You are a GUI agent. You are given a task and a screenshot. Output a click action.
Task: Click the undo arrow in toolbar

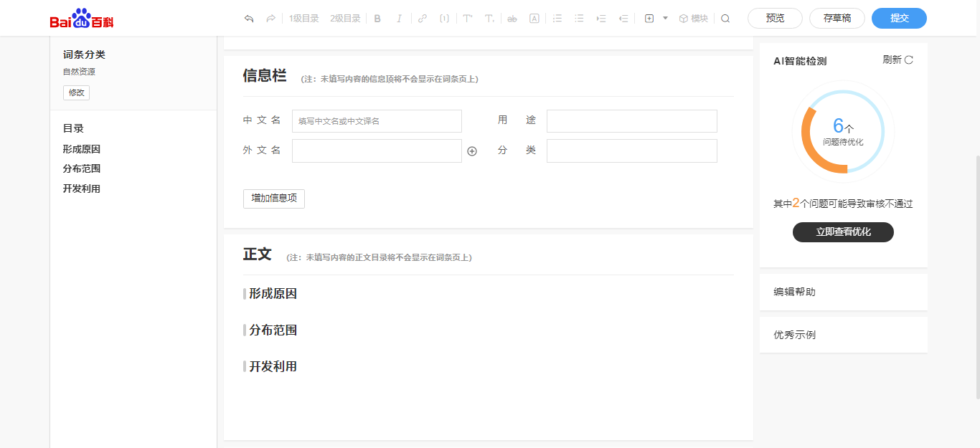pyautogui.click(x=249, y=19)
